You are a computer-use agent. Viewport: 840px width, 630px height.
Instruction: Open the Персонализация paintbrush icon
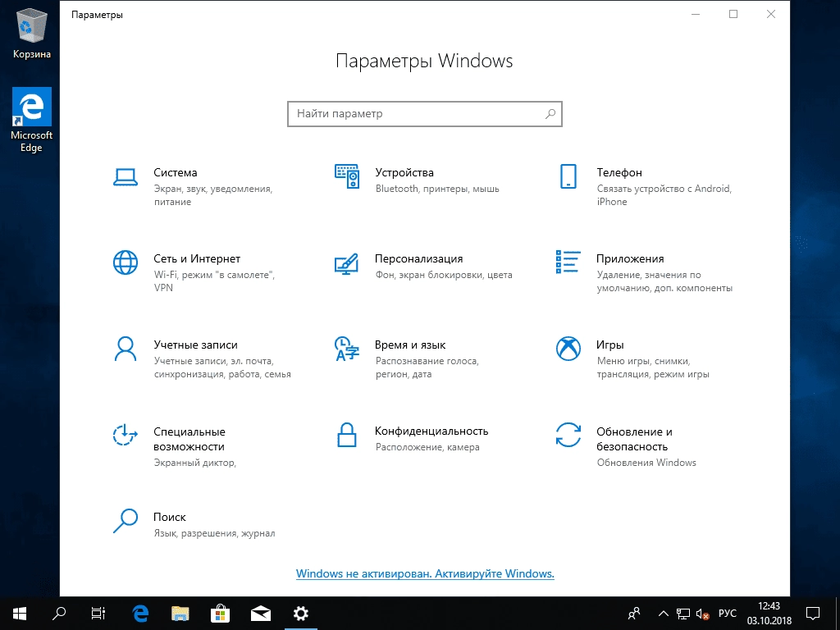(x=347, y=263)
